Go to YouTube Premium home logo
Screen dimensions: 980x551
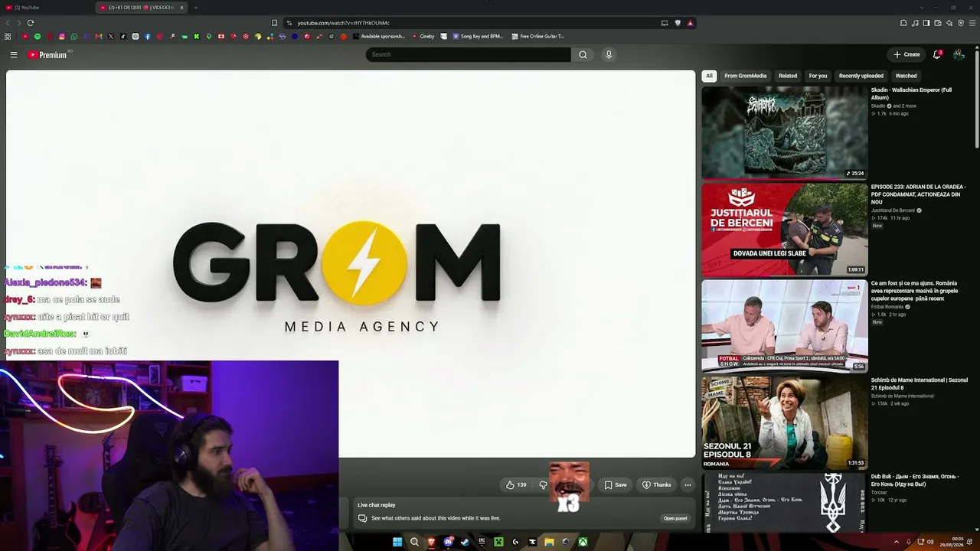tap(48, 54)
